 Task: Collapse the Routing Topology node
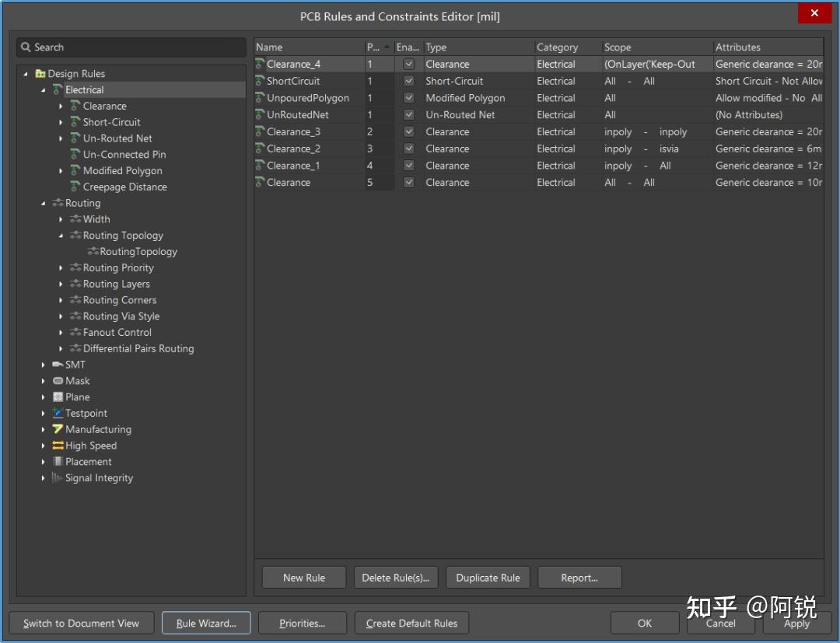62,235
